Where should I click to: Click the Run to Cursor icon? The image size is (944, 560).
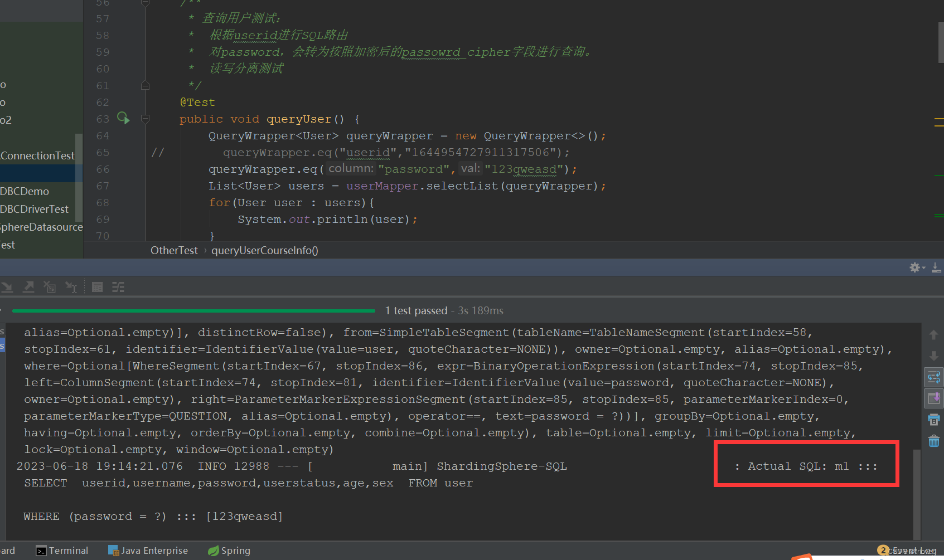coord(71,287)
